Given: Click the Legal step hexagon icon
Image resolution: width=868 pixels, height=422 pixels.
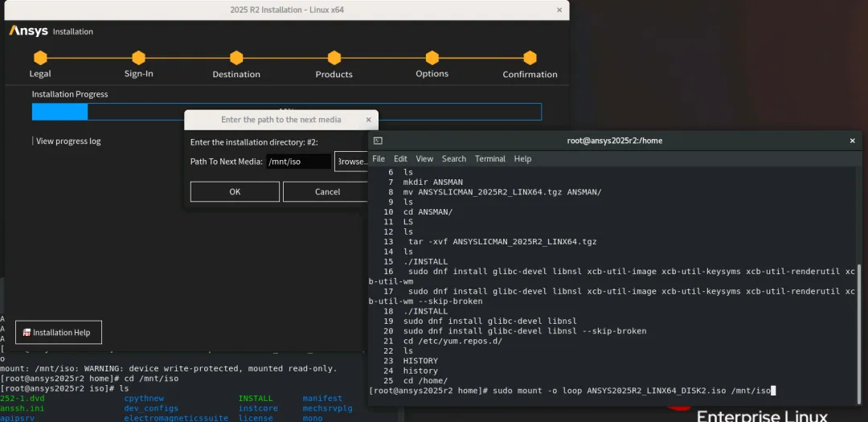Looking at the screenshot, I should point(40,58).
